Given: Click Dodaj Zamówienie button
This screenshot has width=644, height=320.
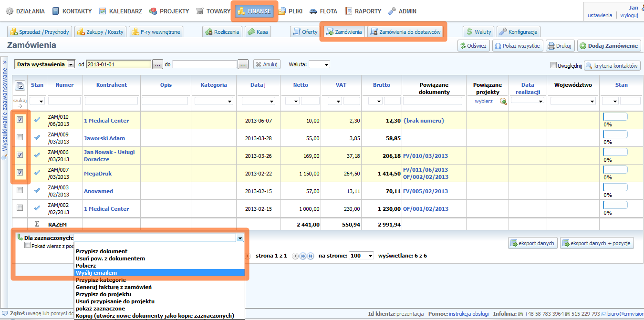Looking at the screenshot, I should click(x=608, y=46).
